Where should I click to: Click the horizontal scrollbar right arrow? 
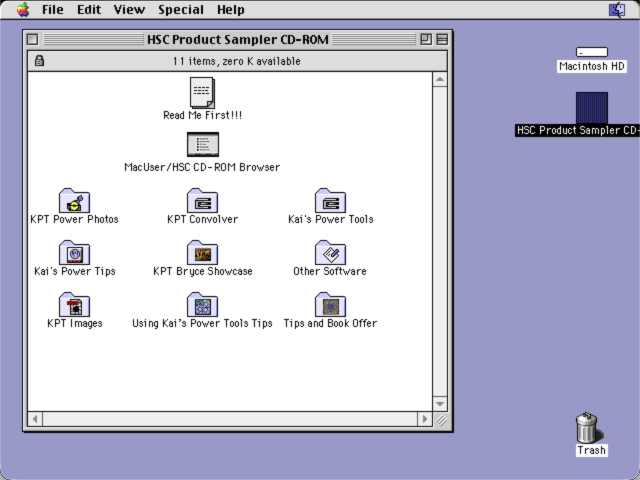click(424, 419)
